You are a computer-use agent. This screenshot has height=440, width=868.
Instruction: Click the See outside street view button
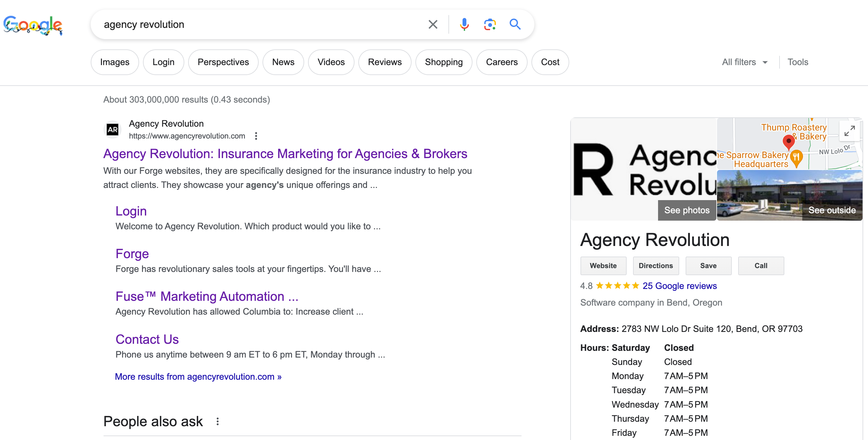tap(832, 210)
